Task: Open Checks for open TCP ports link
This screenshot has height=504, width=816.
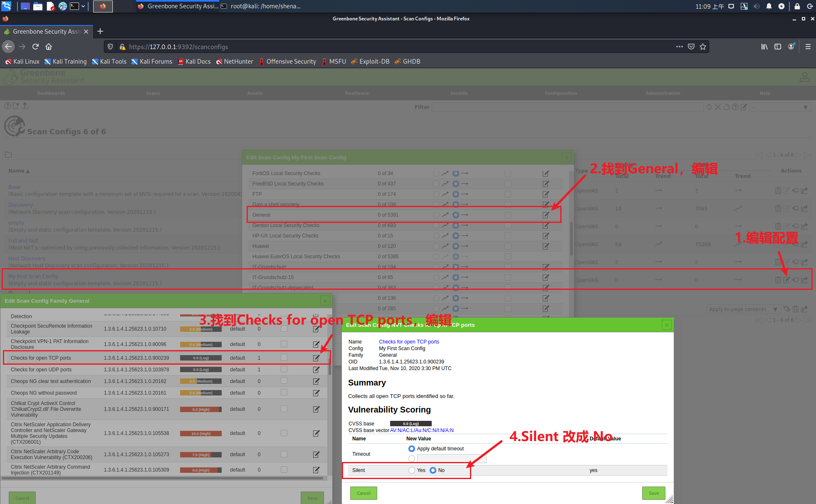Action: [x=409, y=342]
